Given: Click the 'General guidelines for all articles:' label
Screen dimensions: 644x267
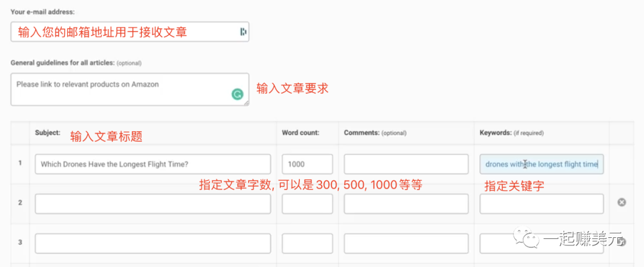Looking at the screenshot, I should 63,63.
